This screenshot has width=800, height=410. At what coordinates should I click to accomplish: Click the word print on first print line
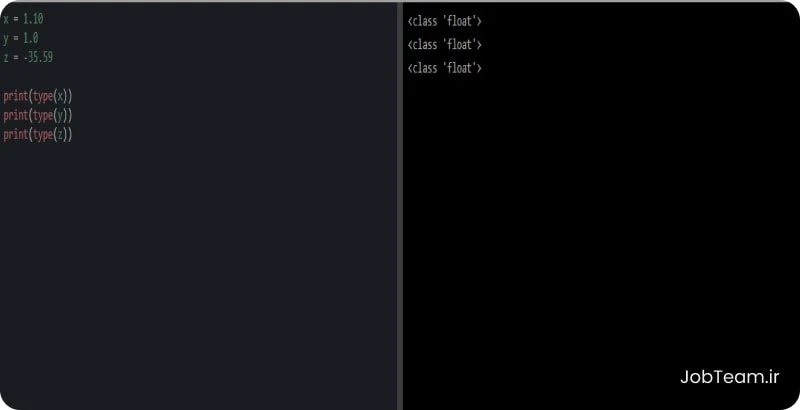pyautogui.click(x=15, y=96)
